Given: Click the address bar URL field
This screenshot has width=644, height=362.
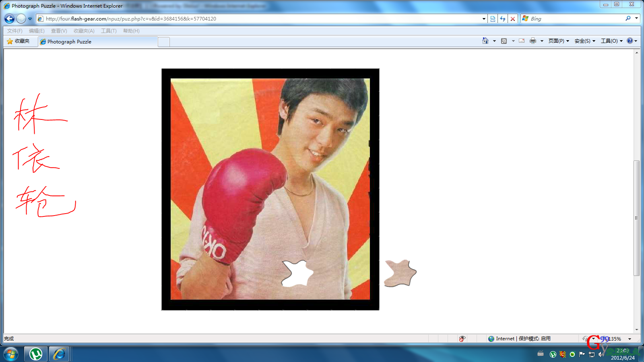Looking at the screenshot, I should [262, 19].
